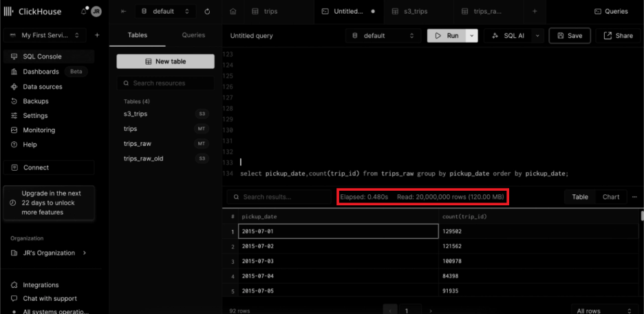Click the SQL AI button
Image resolution: width=644 pixels, height=314 pixels.
tap(508, 36)
